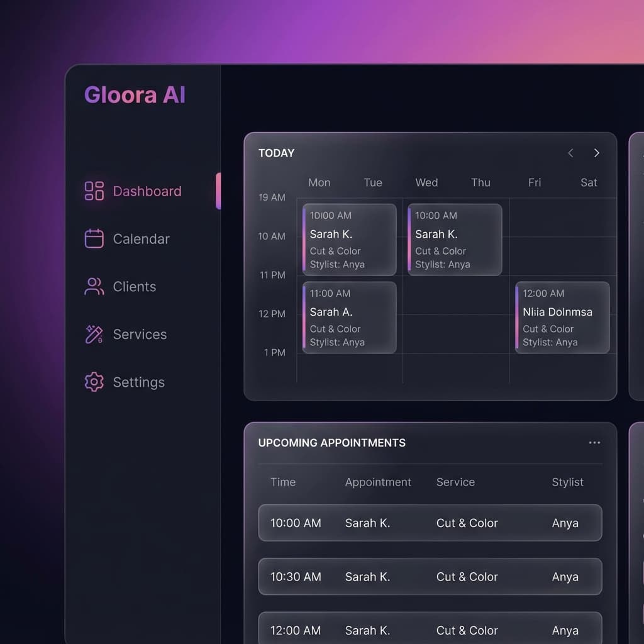Click the Gloora AI logo
644x644 pixels.
pyautogui.click(x=135, y=94)
